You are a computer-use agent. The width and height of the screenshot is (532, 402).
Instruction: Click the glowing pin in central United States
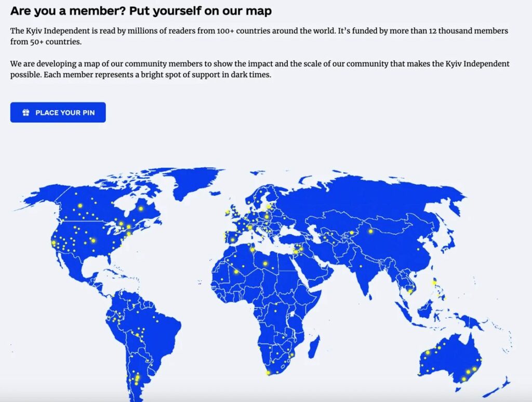click(94, 240)
